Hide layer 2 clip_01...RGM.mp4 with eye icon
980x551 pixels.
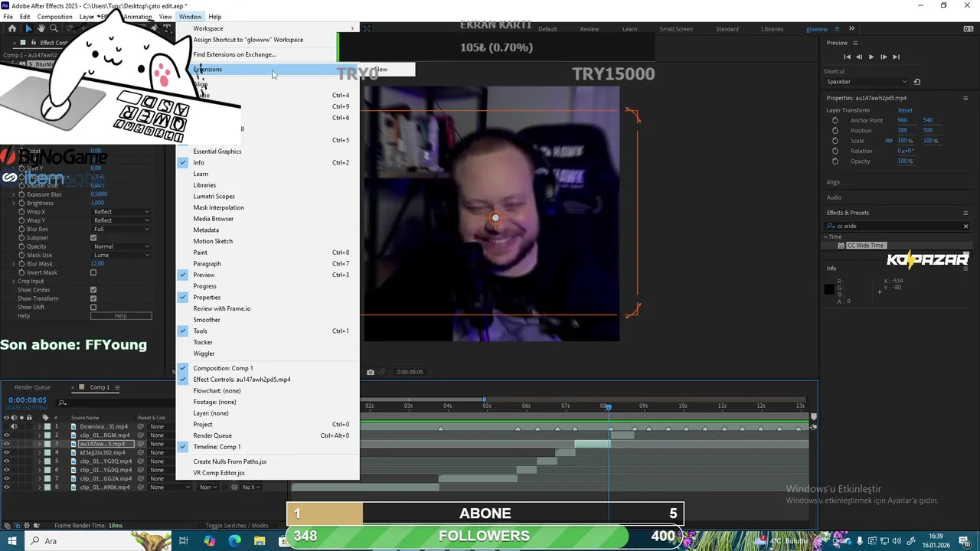coord(7,435)
